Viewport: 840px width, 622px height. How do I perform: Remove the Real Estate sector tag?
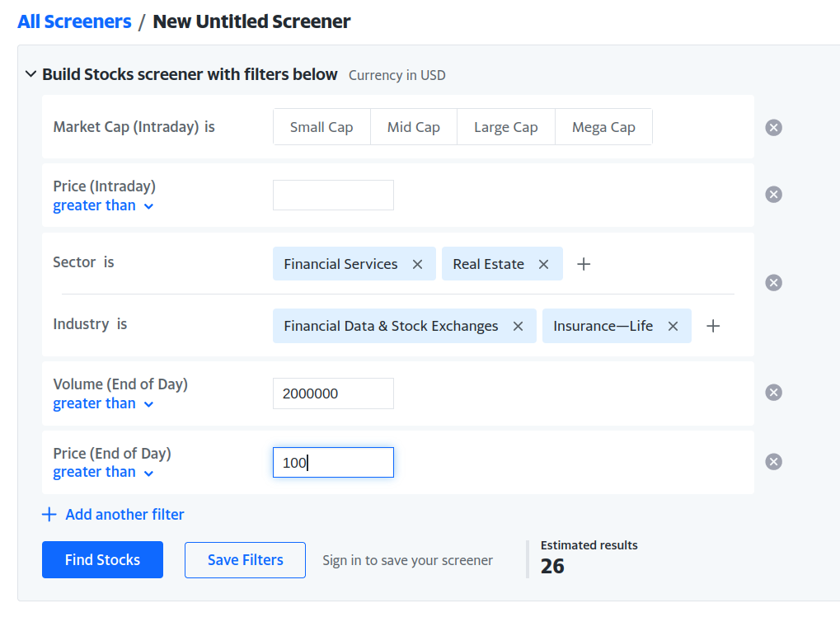[x=543, y=264]
